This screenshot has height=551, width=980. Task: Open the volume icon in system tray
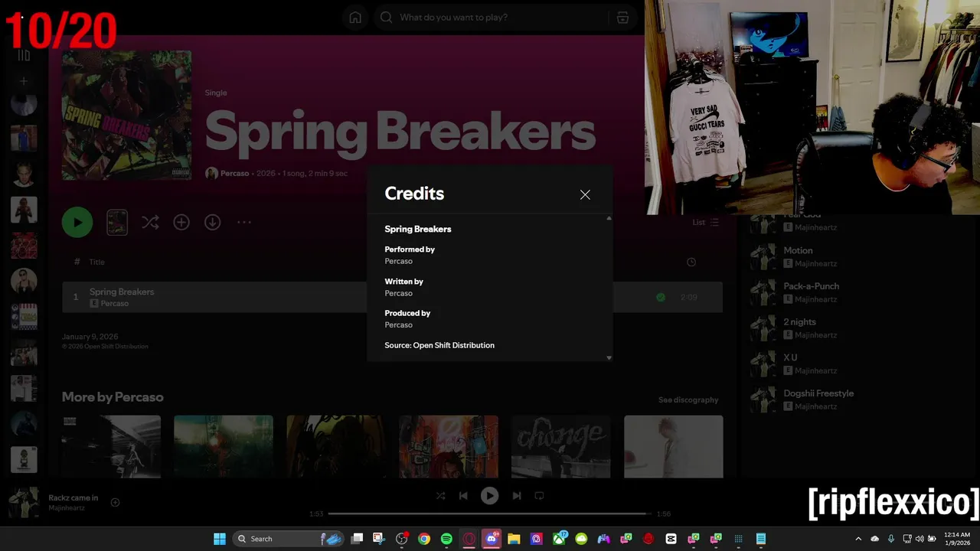tap(920, 539)
